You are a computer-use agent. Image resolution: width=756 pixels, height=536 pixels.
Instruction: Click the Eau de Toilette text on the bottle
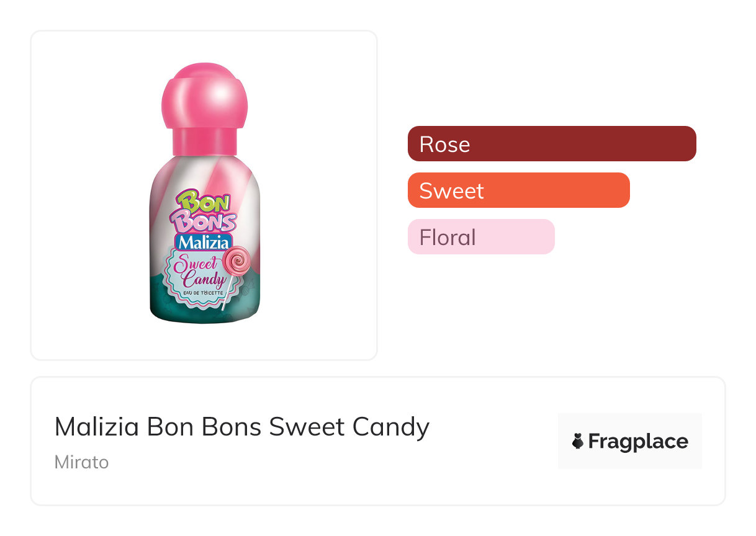coord(199,292)
